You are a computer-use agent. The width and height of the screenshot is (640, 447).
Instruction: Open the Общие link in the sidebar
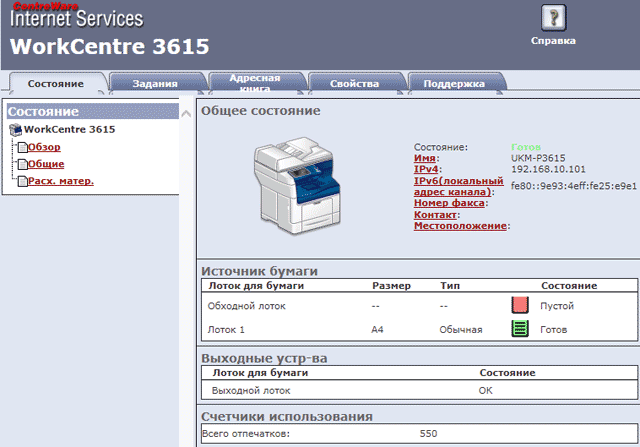[x=46, y=164]
